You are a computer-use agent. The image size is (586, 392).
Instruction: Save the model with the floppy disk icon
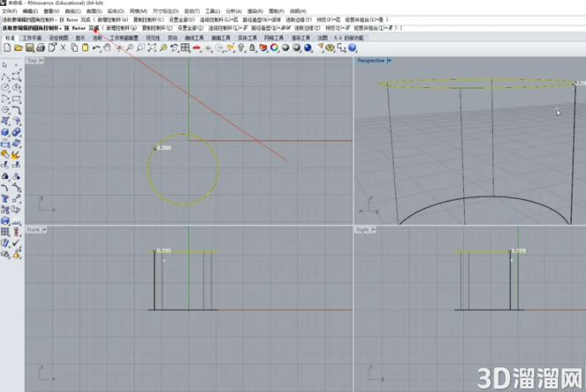[30, 47]
